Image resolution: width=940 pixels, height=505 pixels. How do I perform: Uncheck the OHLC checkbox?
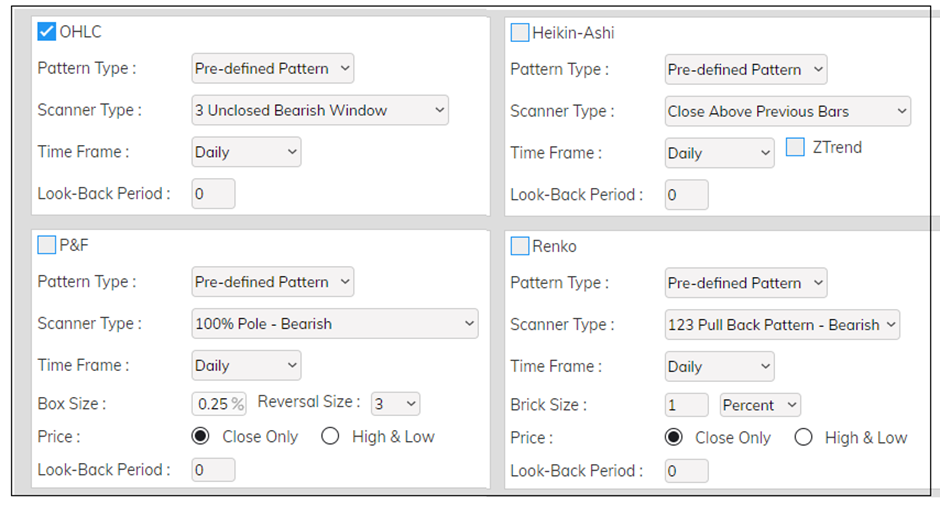click(x=47, y=32)
